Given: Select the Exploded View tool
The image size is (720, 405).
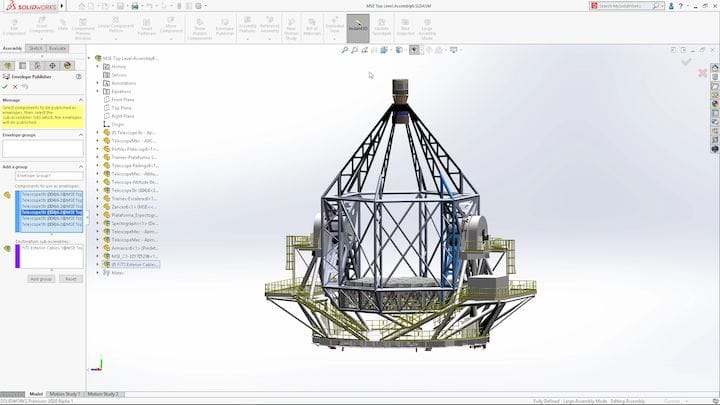Looking at the screenshot, I should tap(334, 27).
